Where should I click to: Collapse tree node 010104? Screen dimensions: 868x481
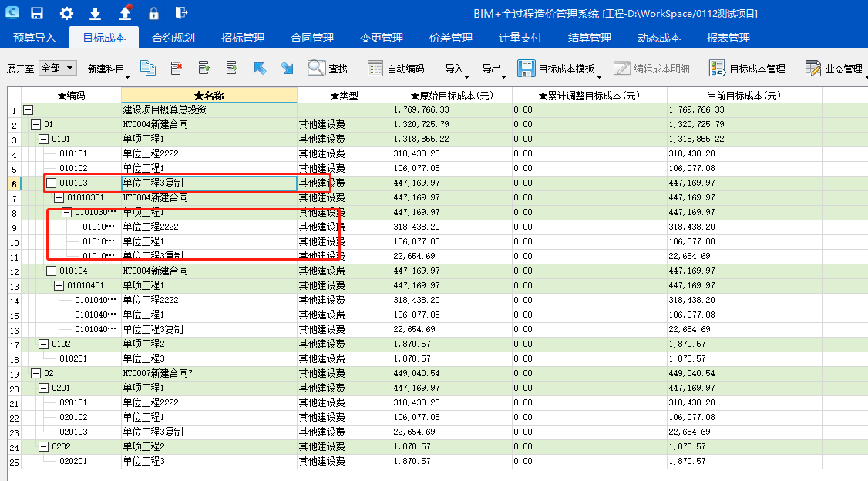pos(52,271)
